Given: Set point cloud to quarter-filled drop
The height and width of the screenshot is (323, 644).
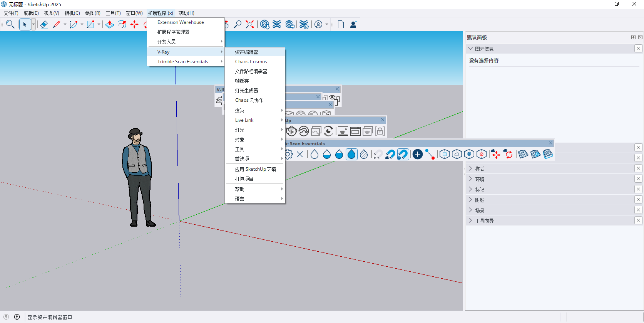Looking at the screenshot, I should [x=327, y=154].
